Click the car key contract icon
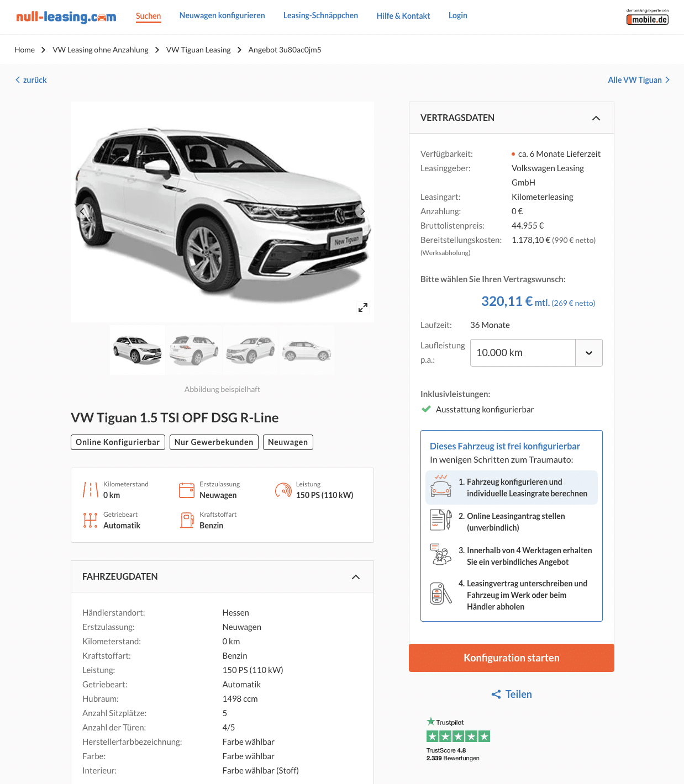This screenshot has height=784, width=684. coord(441,594)
